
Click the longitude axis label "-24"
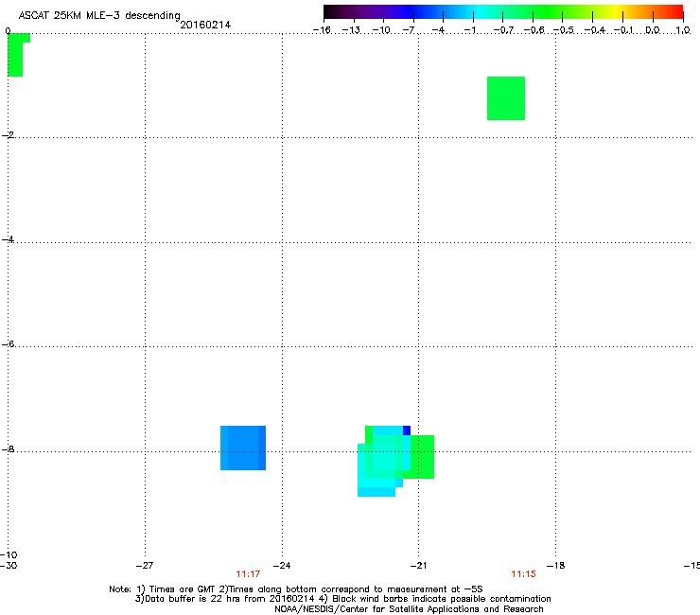pyautogui.click(x=282, y=566)
